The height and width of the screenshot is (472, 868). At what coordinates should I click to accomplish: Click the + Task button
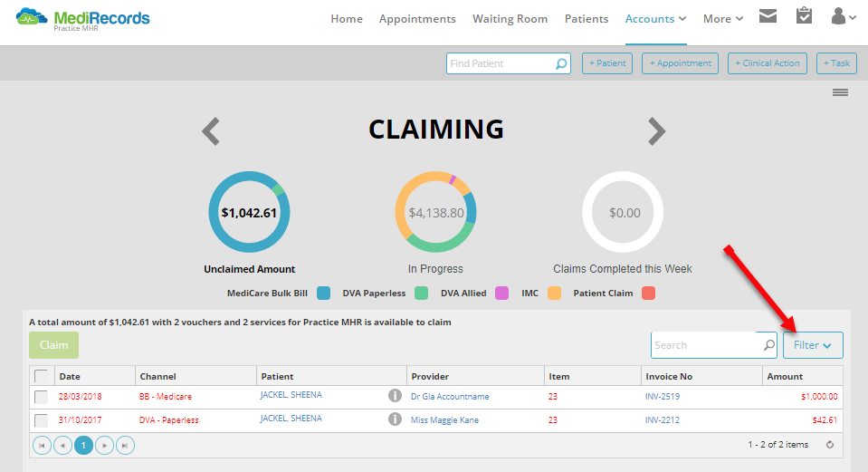coord(836,63)
